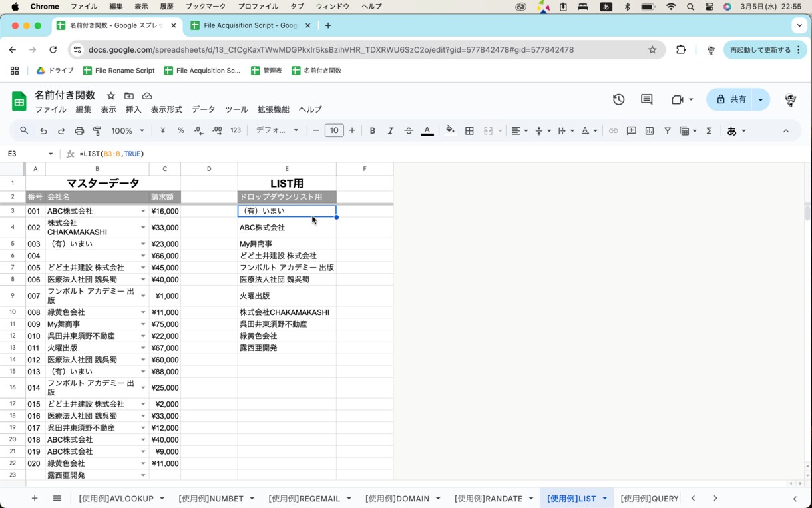Star the 名前付き関数 document
Image resolution: width=812 pixels, height=508 pixels.
point(111,96)
